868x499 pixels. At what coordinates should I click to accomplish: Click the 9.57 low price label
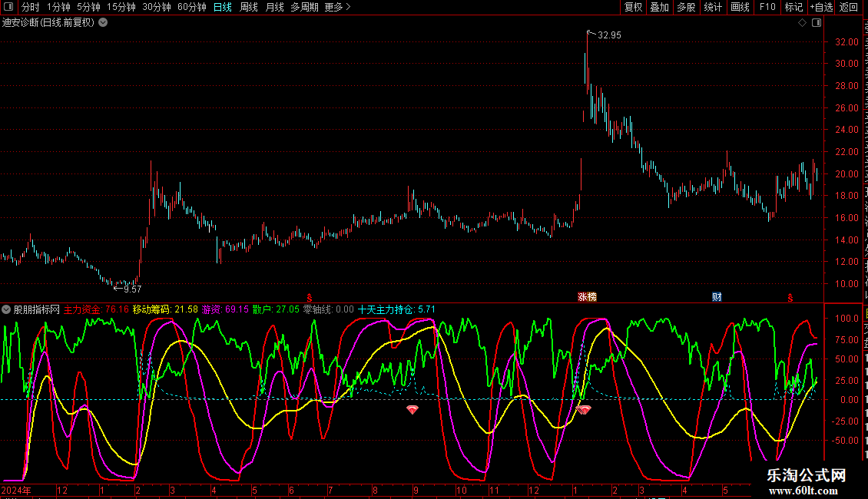click(132, 289)
